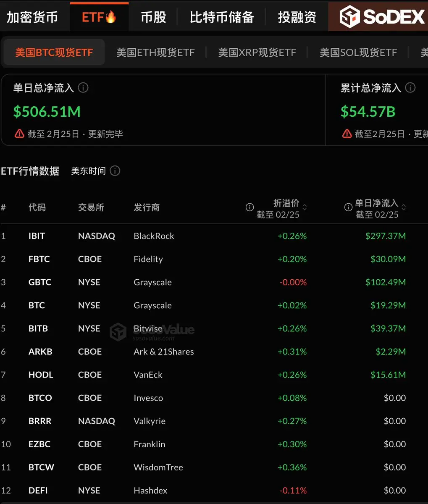Switch to the 美国ETH现货ETF sub-tab
This screenshot has height=504, width=428.
[155, 52]
